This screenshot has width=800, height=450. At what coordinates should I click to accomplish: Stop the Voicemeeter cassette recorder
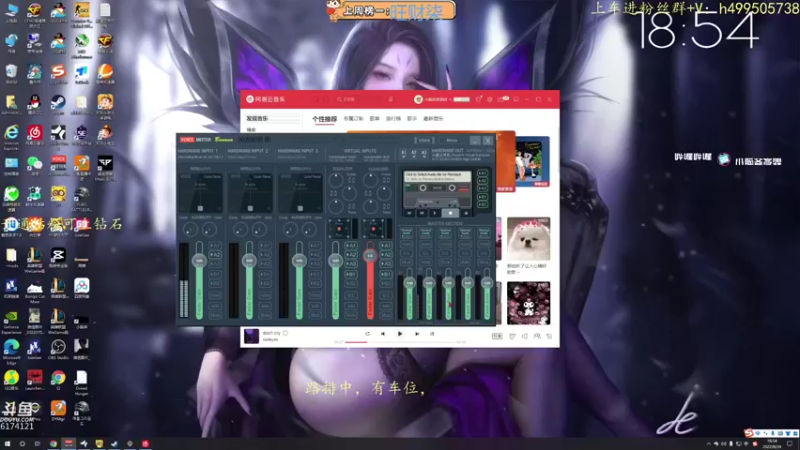[450, 213]
